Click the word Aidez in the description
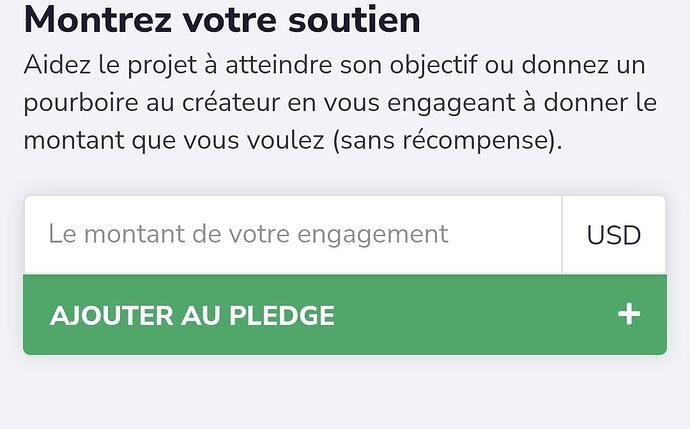Screen dimensions: 690x429 pos(56,66)
